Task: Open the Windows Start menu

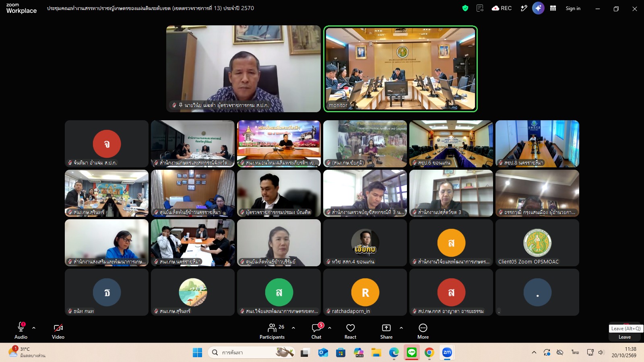Action: (197, 353)
